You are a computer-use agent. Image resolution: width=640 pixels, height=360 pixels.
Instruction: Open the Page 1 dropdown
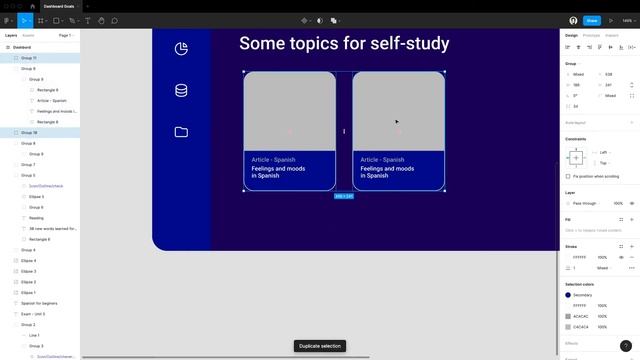pos(66,36)
